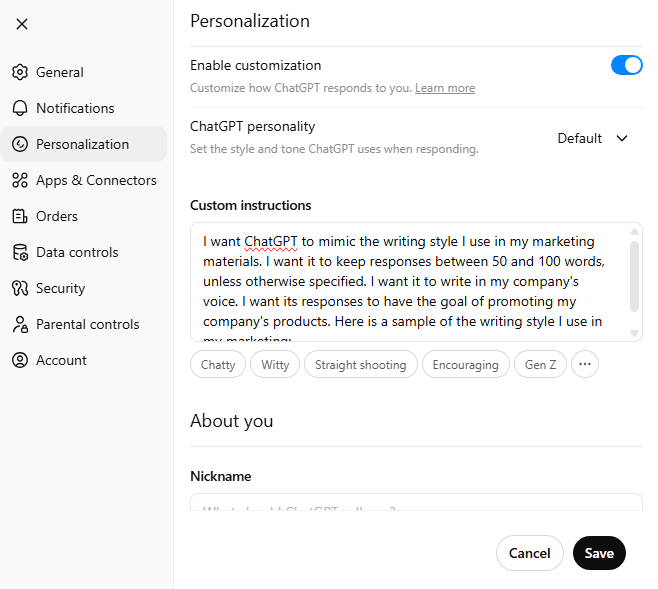658x589 pixels.
Task: Click the Account profile icon
Action: tap(19, 360)
